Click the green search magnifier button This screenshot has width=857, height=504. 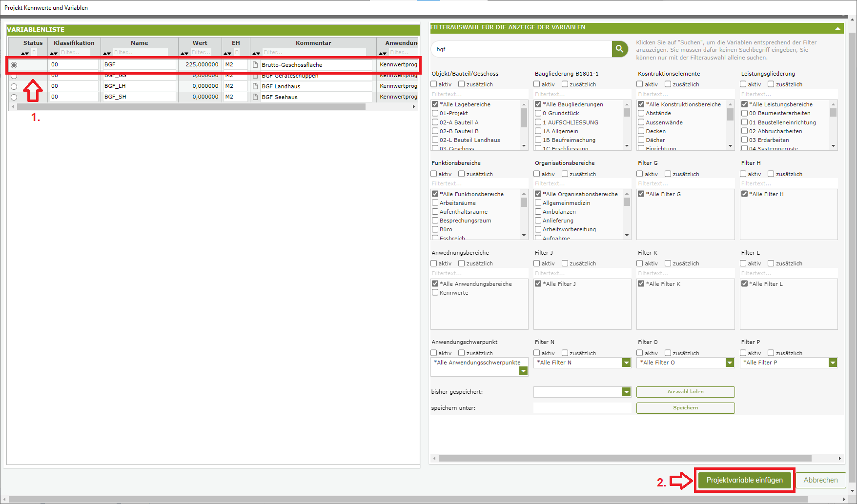pos(619,49)
